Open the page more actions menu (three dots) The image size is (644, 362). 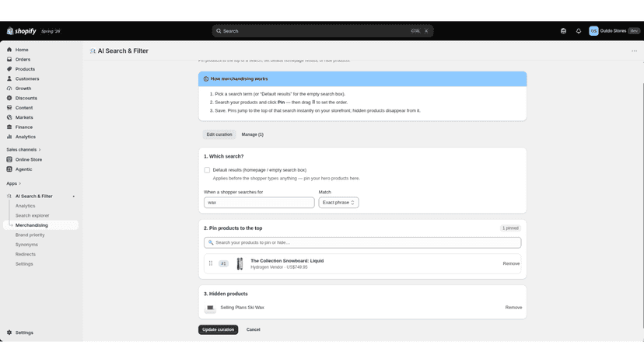click(634, 51)
